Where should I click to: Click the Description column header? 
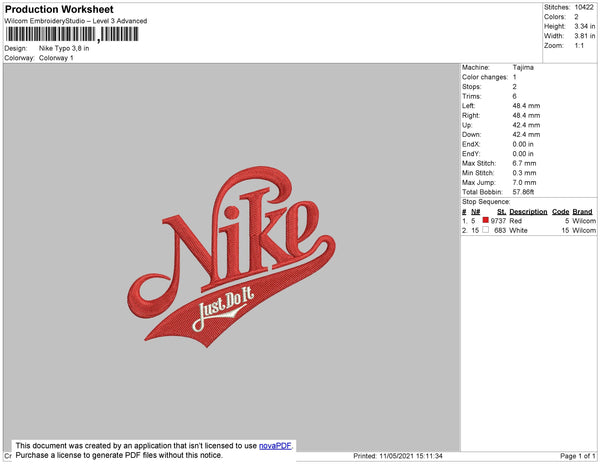click(x=528, y=212)
